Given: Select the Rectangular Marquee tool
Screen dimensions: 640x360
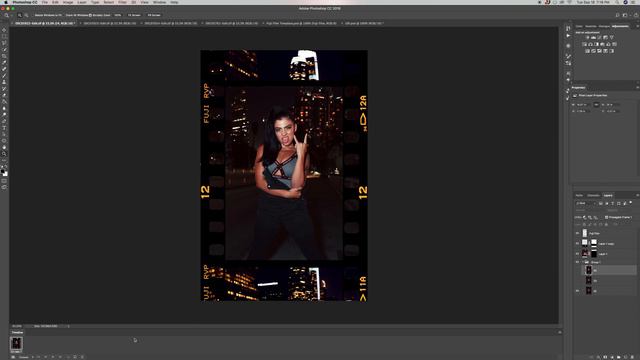Looking at the screenshot, I should tap(4, 36).
